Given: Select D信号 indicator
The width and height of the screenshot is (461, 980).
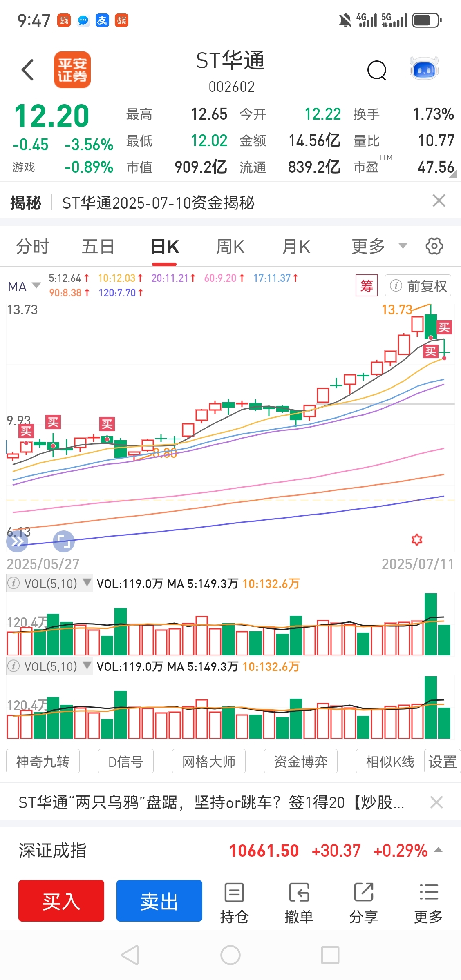Looking at the screenshot, I should click(126, 762).
